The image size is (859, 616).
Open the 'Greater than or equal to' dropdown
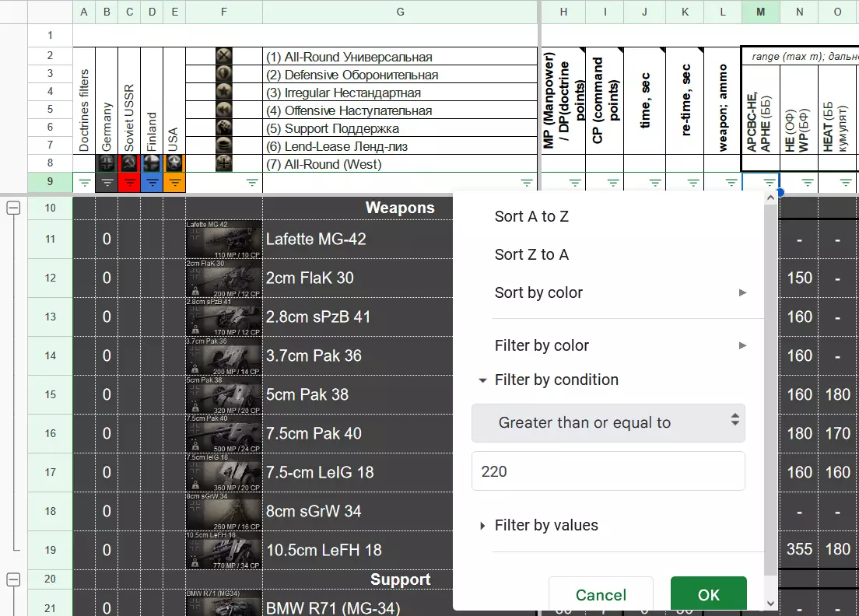coord(608,422)
